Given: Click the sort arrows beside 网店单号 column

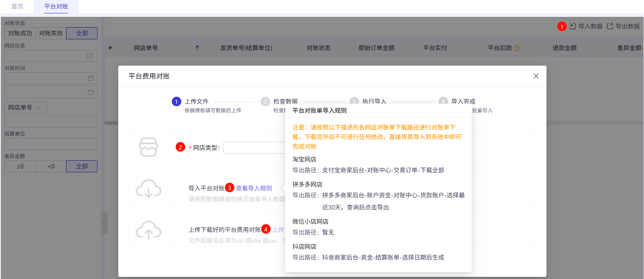Looking at the screenshot, I should click(x=197, y=48).
